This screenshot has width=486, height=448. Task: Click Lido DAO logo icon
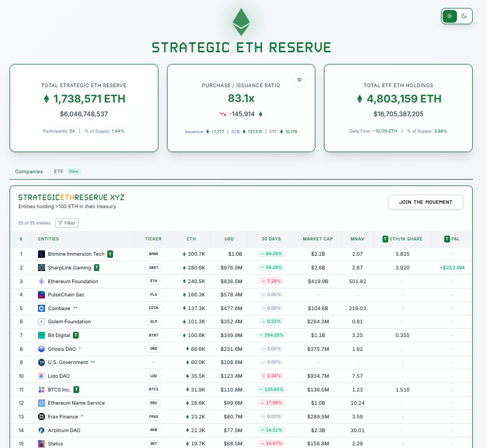41,376
